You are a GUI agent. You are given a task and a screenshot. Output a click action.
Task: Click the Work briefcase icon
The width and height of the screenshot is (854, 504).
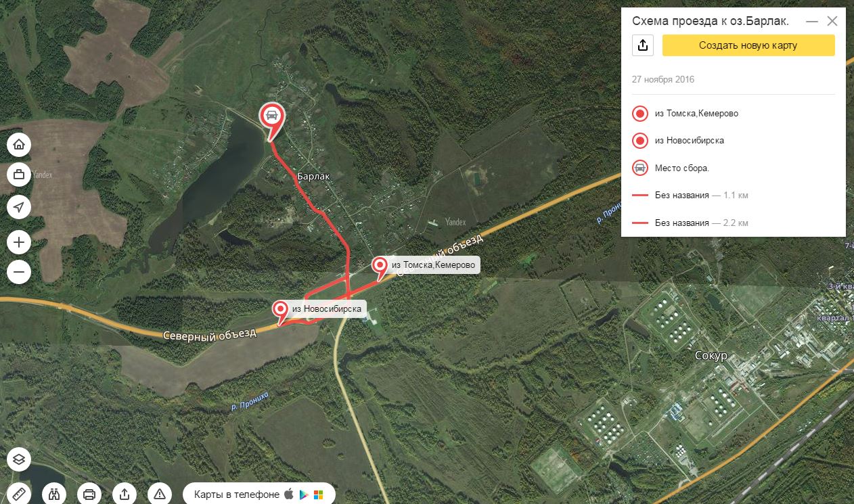click(x=19, y=175)
